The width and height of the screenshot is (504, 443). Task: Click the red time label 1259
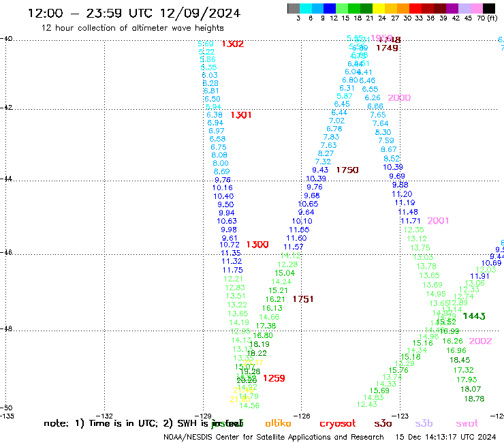(274, 378)
